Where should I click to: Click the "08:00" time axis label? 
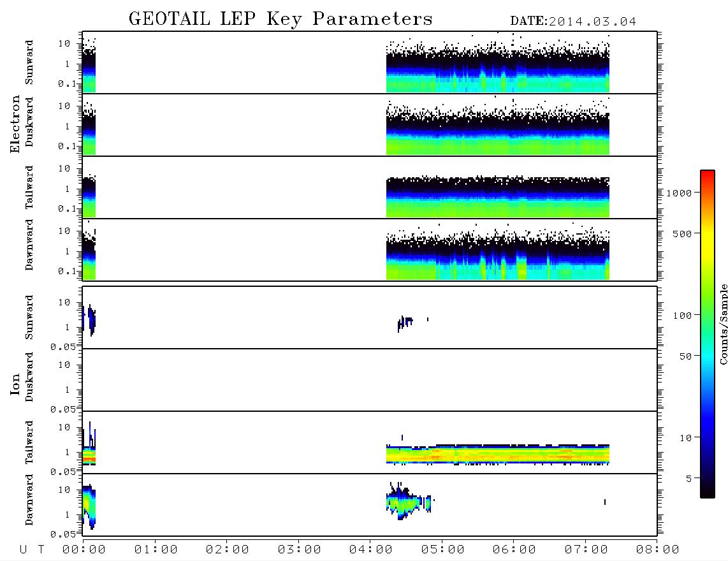658,550
